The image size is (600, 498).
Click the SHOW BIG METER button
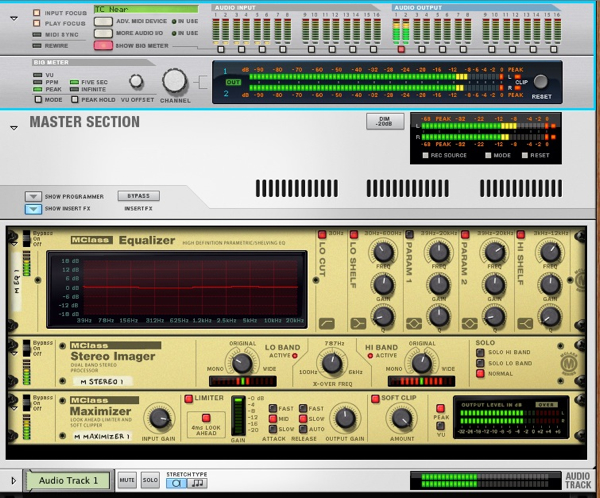[x=103, y=45]
